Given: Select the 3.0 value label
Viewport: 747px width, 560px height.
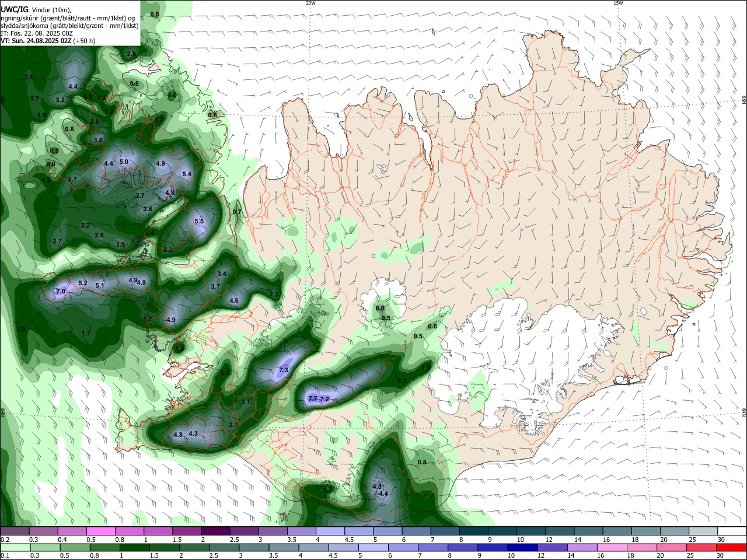Looking at the screenshot, I should 120,244.
